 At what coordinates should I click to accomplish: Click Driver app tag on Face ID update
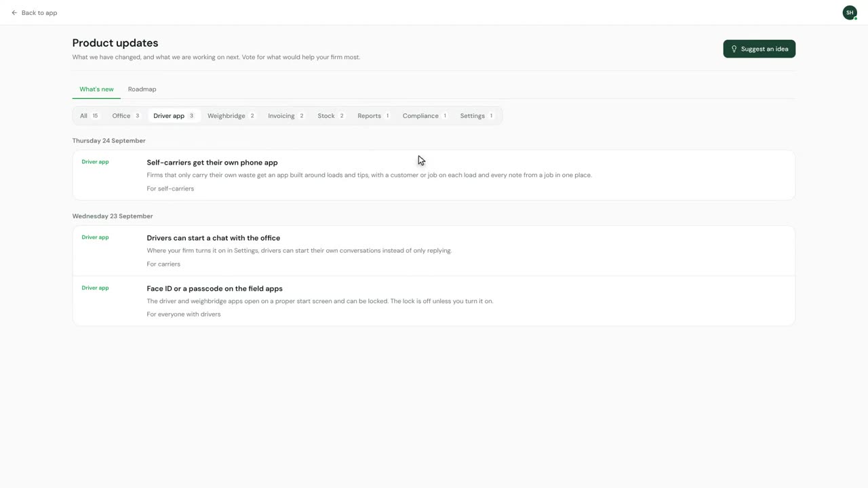point(95,288)
